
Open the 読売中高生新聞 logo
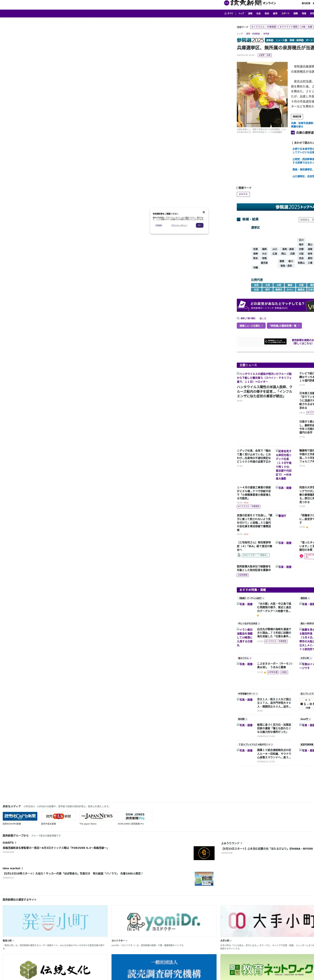click(x=58, y=816)
